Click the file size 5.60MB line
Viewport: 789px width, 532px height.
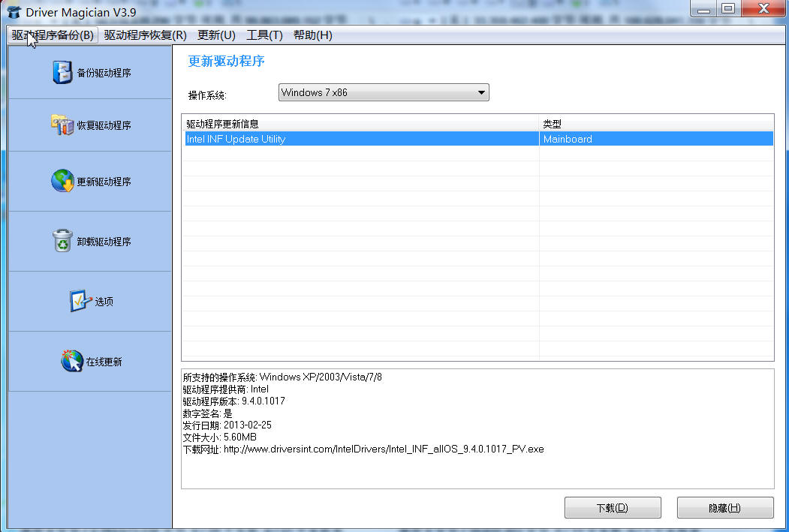(219, 437)
